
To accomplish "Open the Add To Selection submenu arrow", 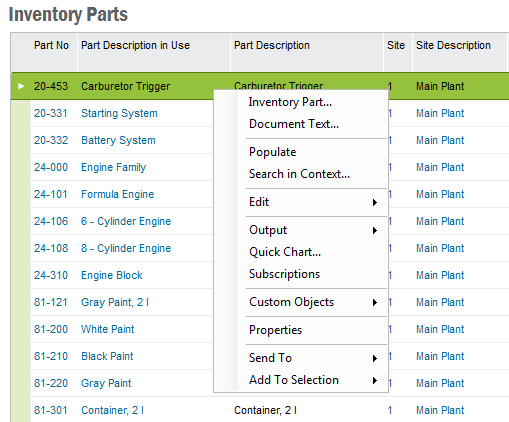I will pyautogui.click(x=375, y=380).
